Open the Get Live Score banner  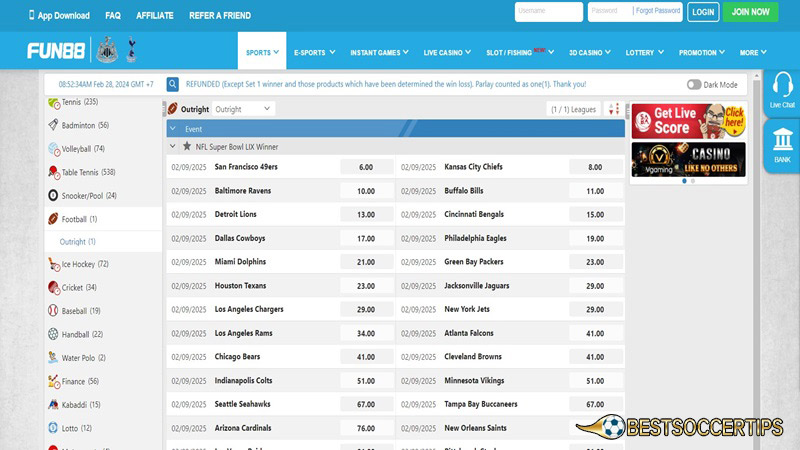point(688,121)
